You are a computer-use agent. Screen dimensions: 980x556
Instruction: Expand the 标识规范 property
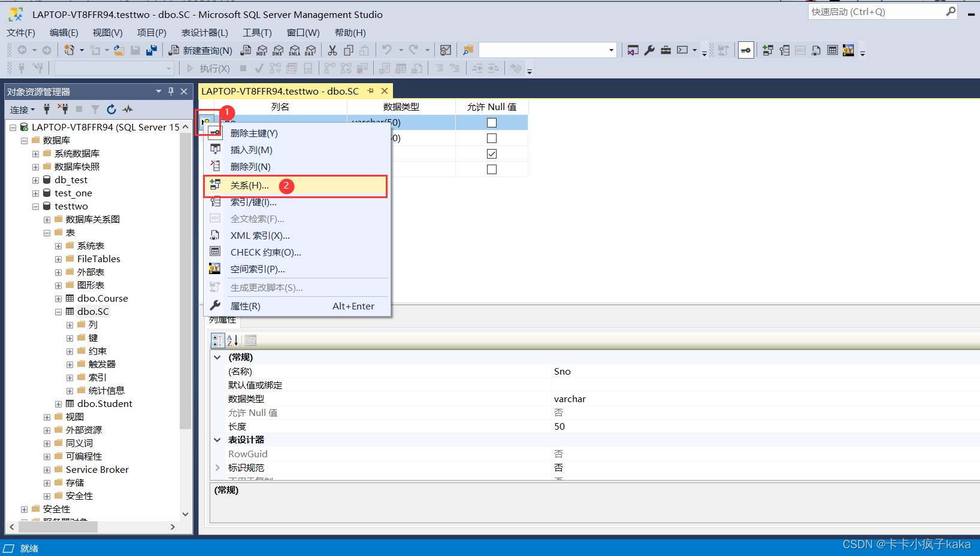click(217, 468)
